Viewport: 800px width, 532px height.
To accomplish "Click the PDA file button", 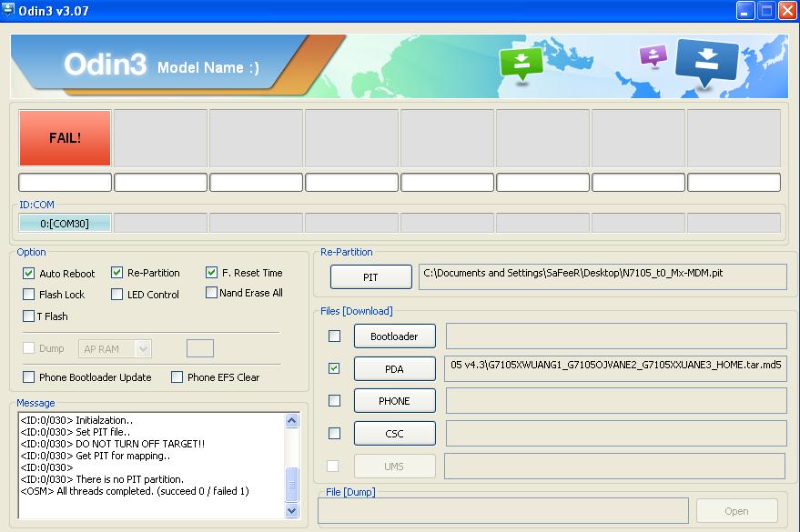I will [394, 369].
